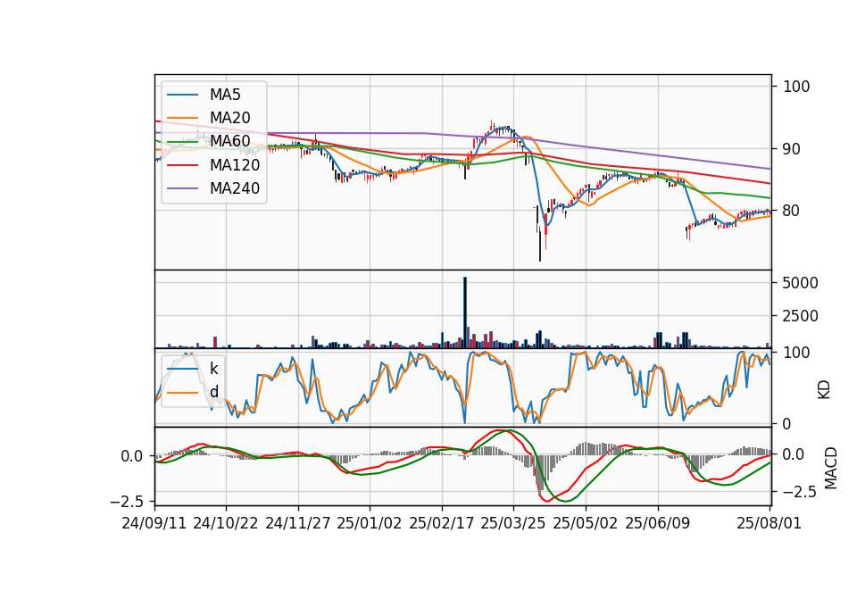Click the k legend label in KD panel
This screenshot has width=857, height=616.
[213, 369]
